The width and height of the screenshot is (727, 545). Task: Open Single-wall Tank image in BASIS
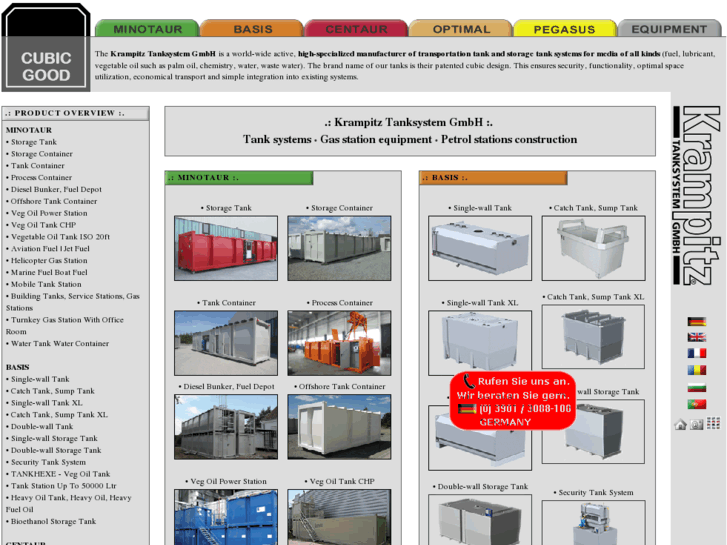[480, 248]
